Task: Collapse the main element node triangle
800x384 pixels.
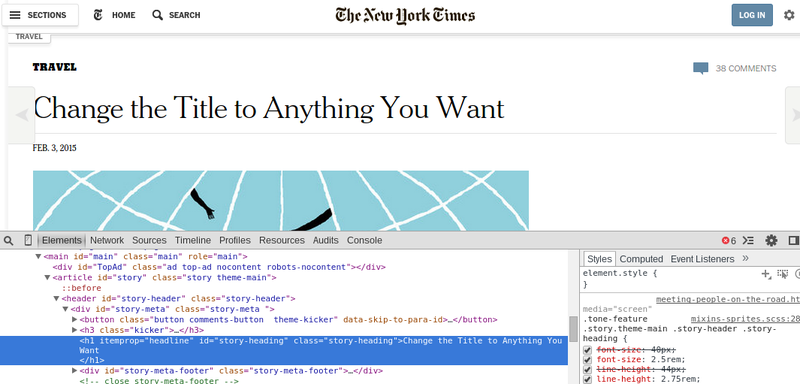Action: click(x=38, y=257)
